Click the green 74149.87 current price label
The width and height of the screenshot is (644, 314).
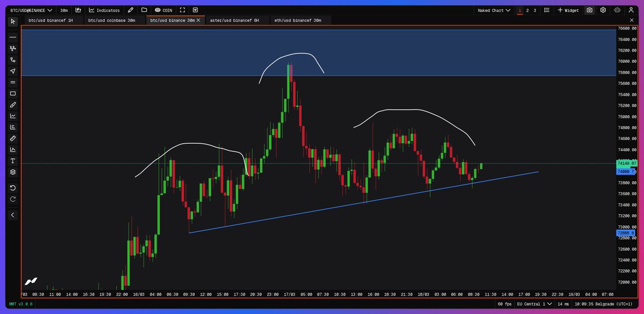tap(626, 163)
